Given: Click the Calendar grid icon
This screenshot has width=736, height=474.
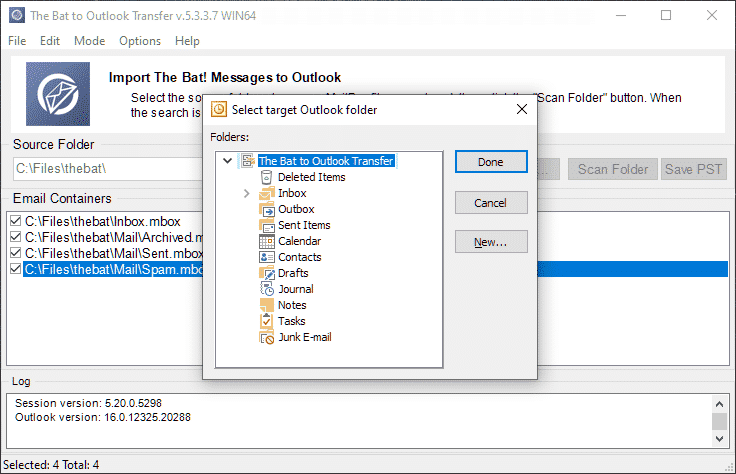Looking at the screenshot, I should (267, 241).
